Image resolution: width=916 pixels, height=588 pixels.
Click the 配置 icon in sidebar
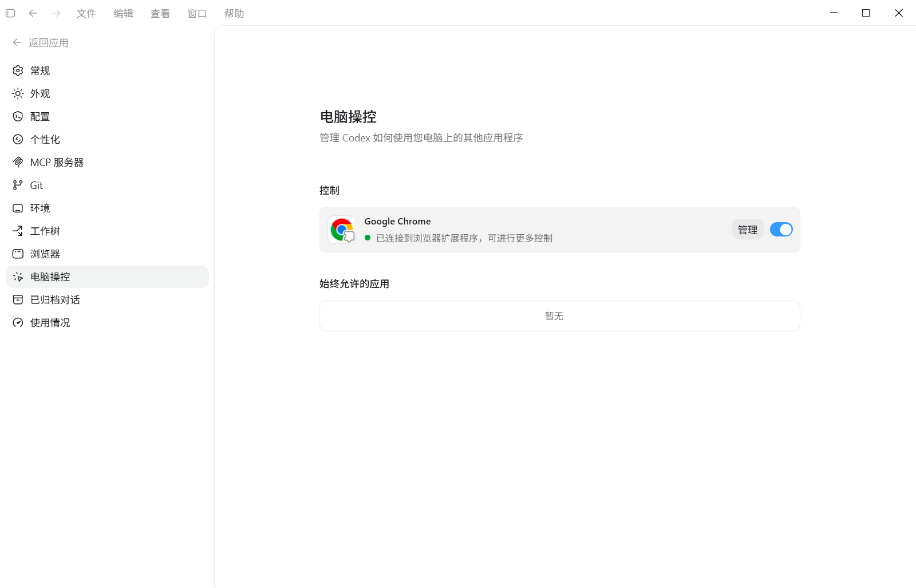(18, 116)
